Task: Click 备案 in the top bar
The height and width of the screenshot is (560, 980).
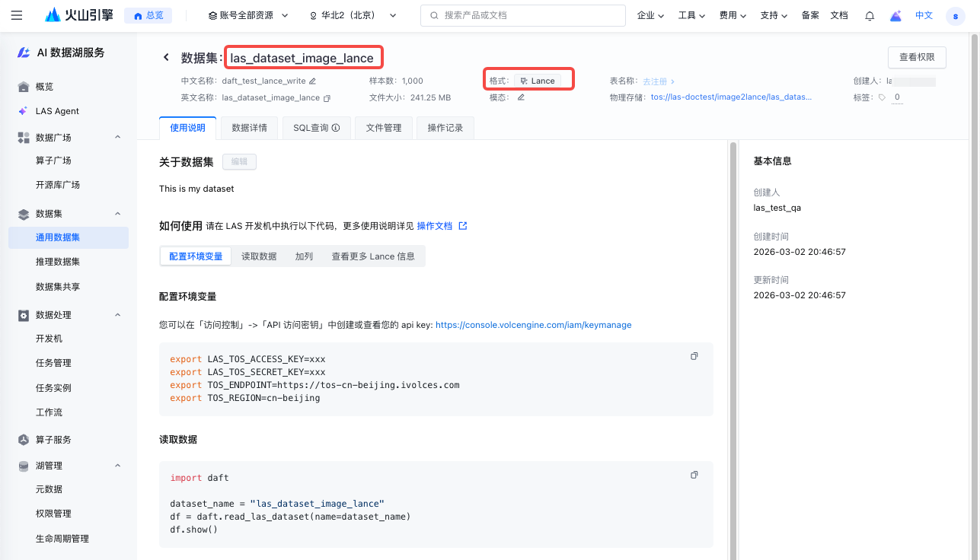Action: pos(810,15)
